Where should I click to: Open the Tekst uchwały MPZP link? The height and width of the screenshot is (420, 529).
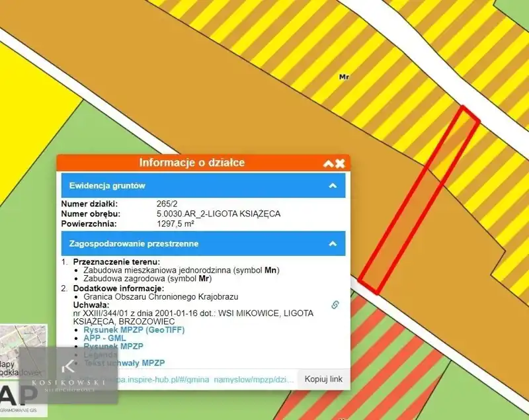click(124, 363)
